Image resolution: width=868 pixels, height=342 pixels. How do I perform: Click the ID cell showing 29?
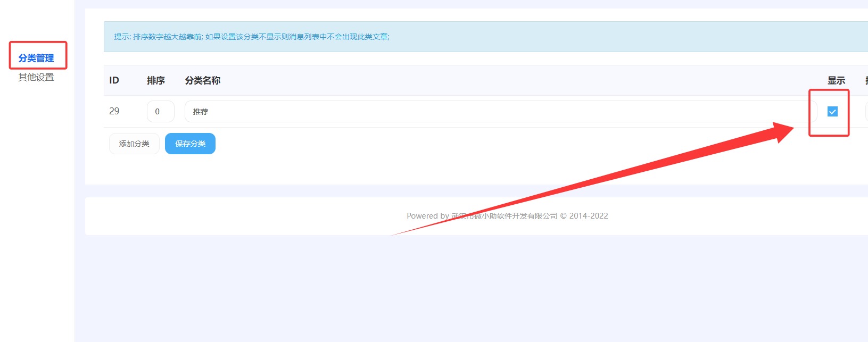[114, 111]
